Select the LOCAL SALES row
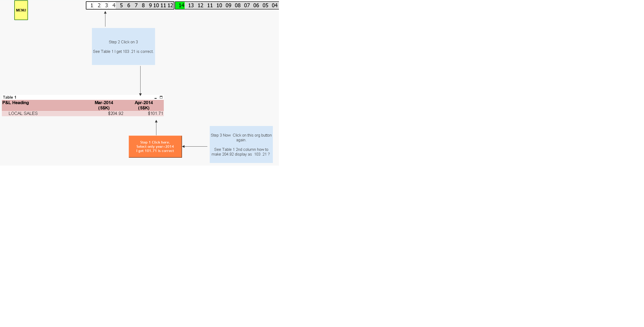Screen dimensions: 644x327 click(23, 113)
